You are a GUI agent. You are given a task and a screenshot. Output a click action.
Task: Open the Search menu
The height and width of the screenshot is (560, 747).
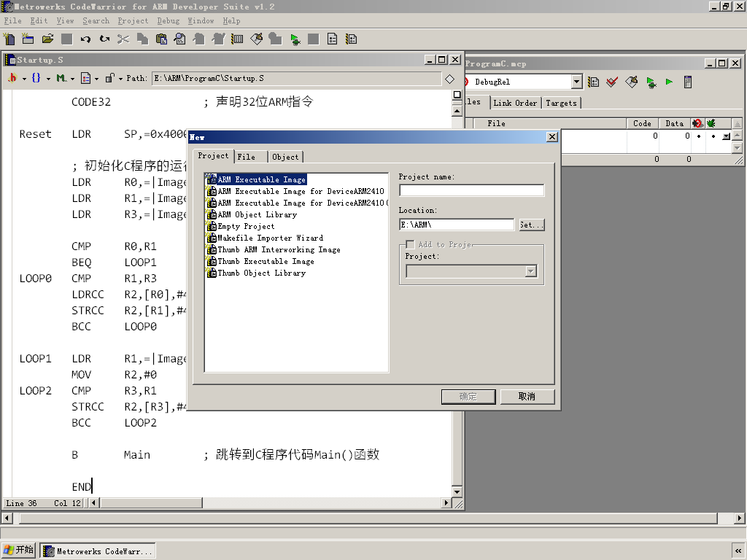[96, 21]
